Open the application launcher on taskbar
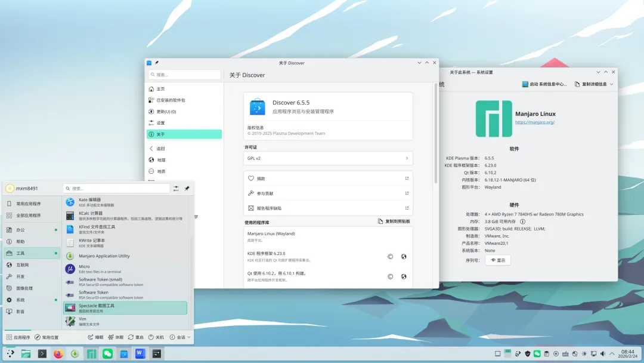This screenshot has width=644, height=363. pyautogui.click(x=11, y=353)
